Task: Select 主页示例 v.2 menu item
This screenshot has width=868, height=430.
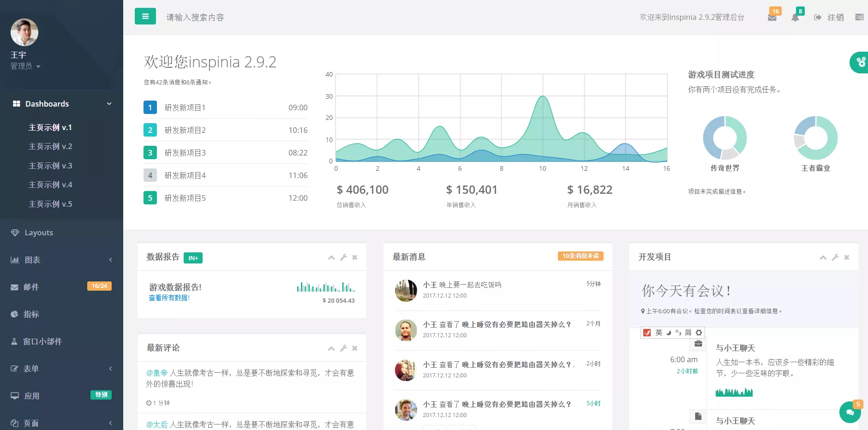Action: [50, 146]
